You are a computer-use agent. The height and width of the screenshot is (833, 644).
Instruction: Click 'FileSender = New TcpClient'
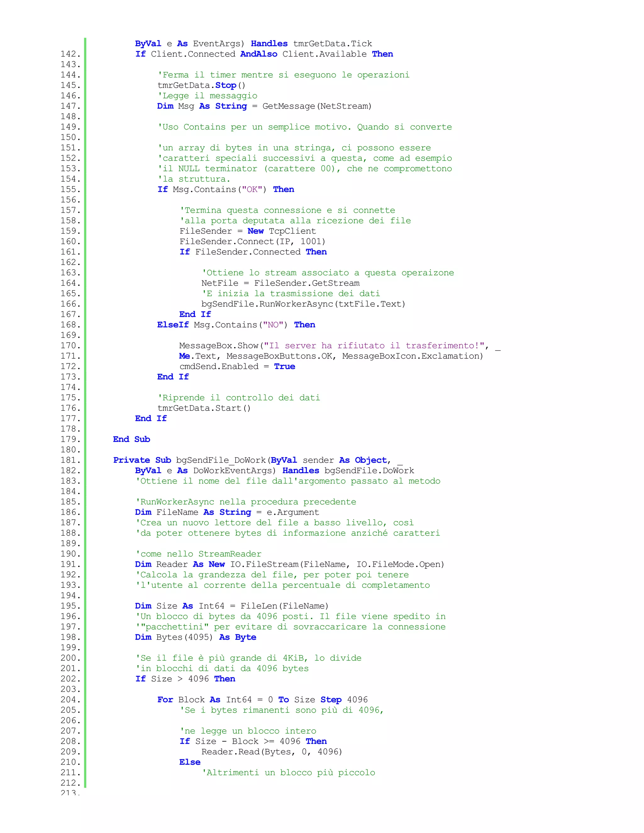[x=248, y=231]
